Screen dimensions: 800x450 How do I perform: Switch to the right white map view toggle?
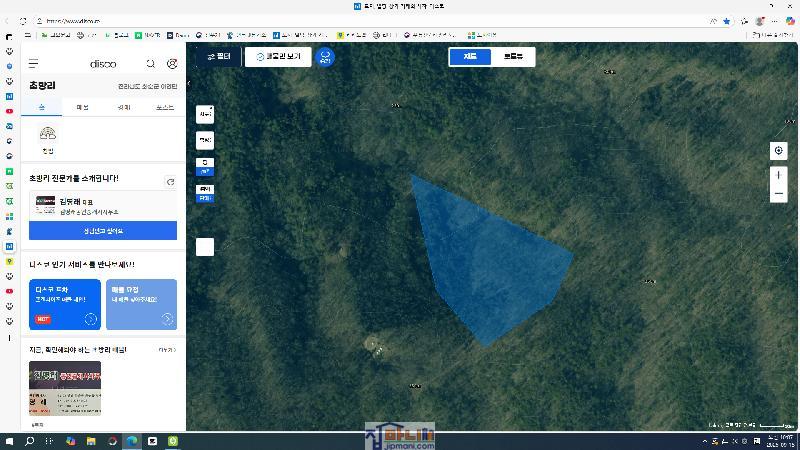(x=513, y=57)
